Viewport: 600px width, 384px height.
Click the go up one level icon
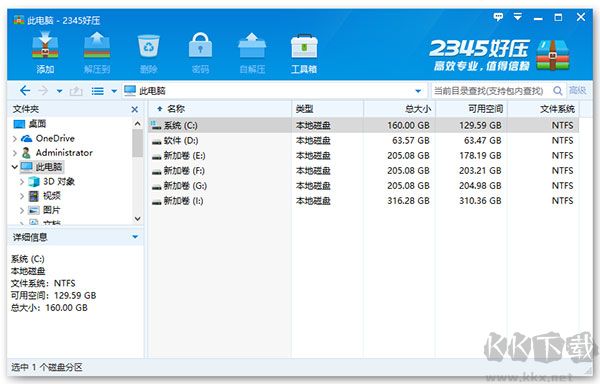click(x=76, y=91)
